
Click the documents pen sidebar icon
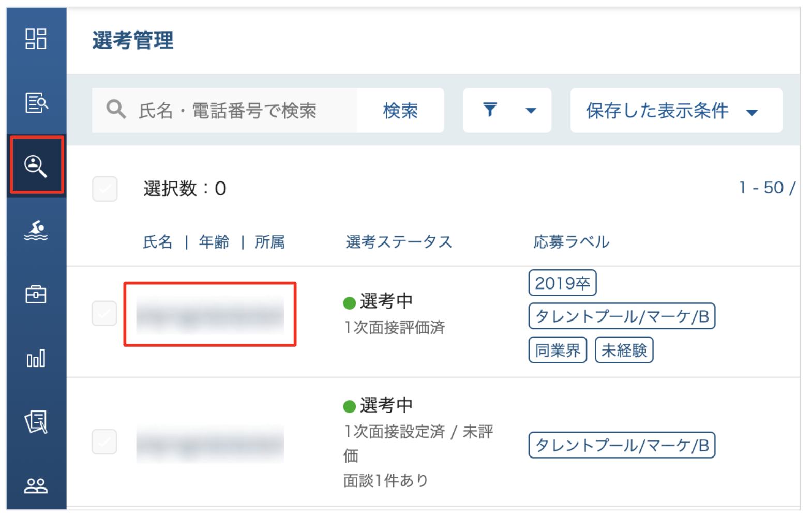36,422
